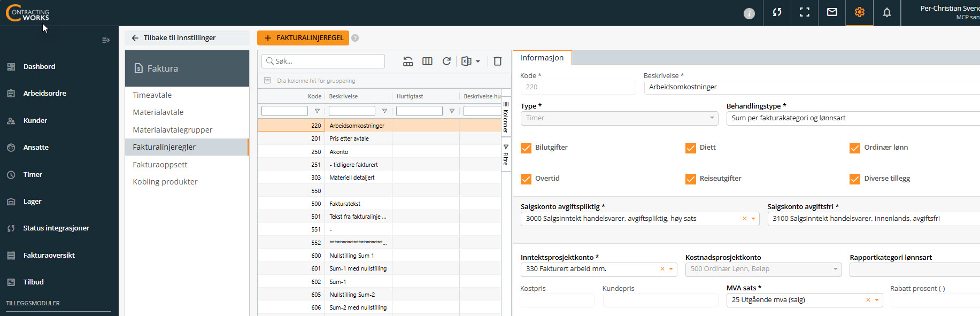Open the info icon in top bar

[x=749, y=13]
